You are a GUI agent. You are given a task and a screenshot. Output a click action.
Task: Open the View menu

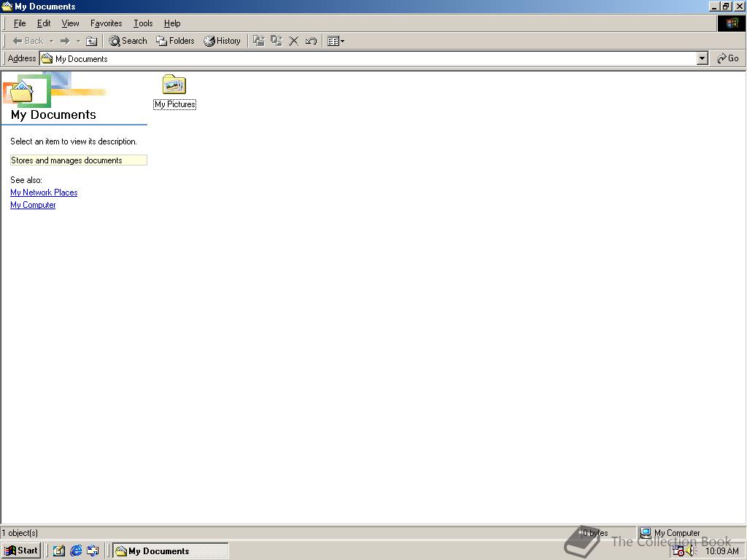71,23
